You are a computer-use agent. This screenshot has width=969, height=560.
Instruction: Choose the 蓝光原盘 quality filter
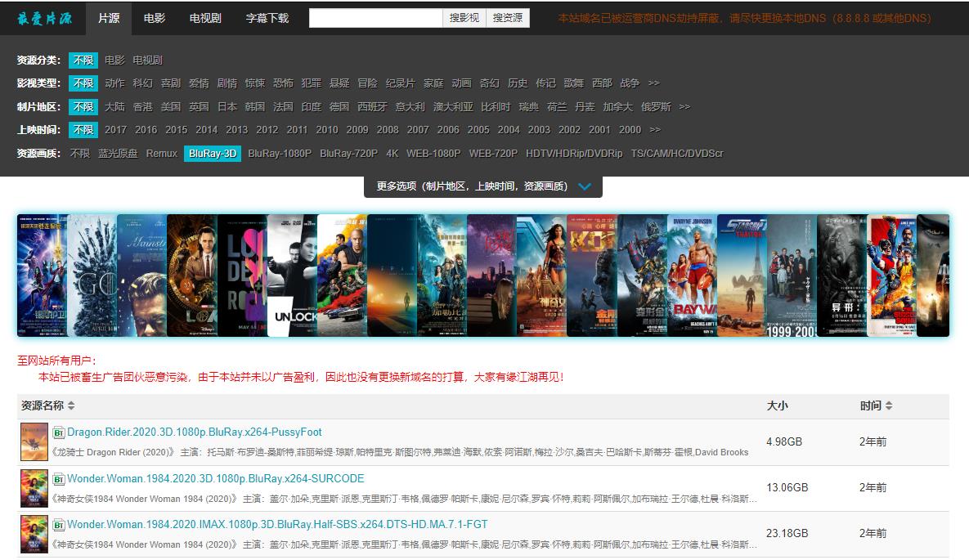pyautogui.click(x=118, y=154)
